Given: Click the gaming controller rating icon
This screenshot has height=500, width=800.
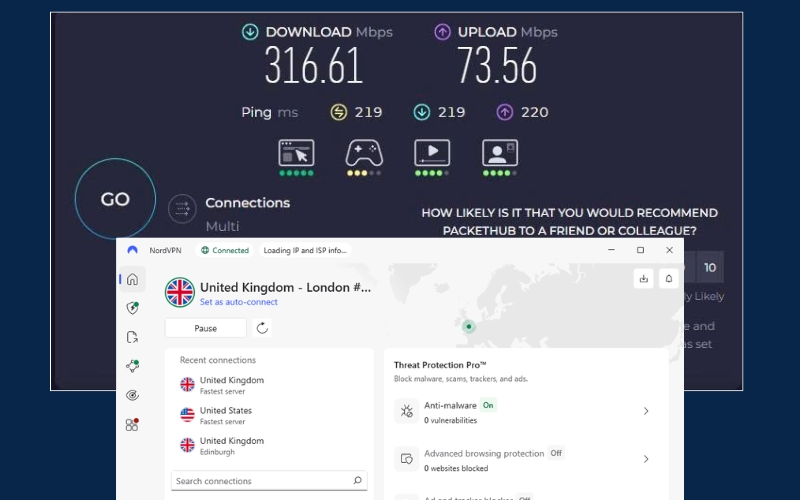Looking at the screenshot, I should point(364,153).
